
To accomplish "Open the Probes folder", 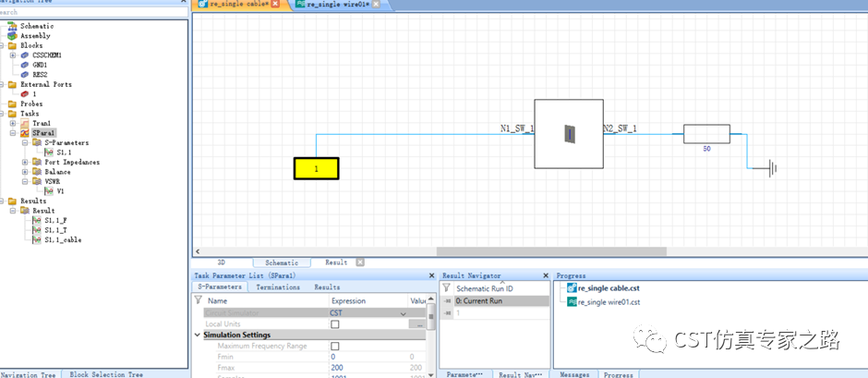I will point(31,104).
